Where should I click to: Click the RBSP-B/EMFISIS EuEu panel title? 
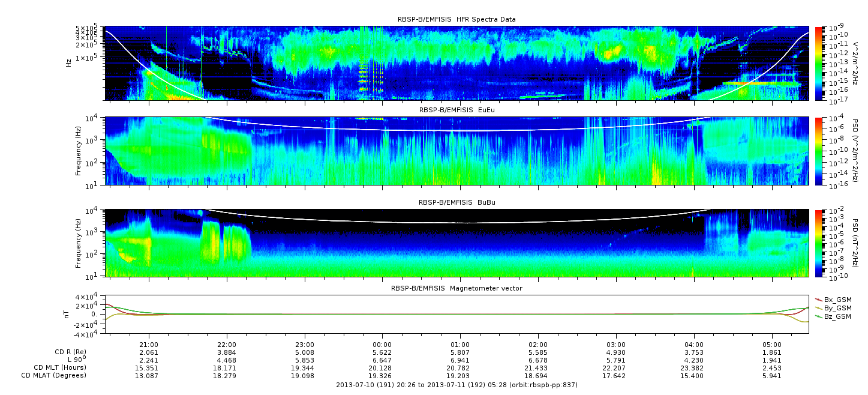[456, 110]
